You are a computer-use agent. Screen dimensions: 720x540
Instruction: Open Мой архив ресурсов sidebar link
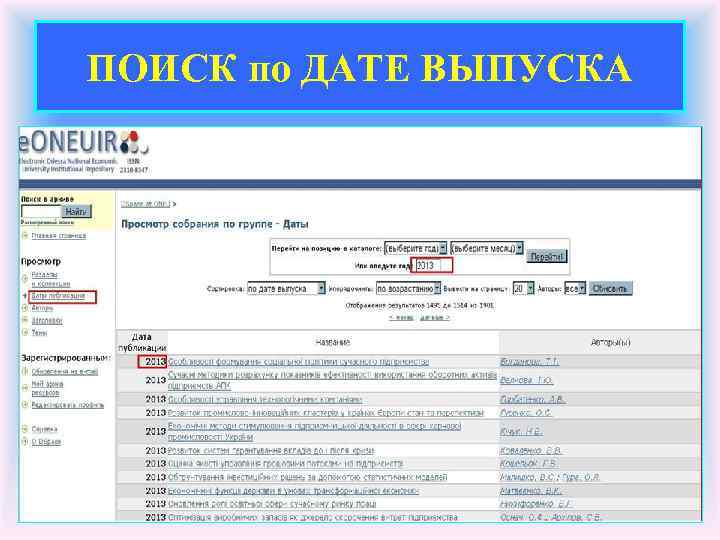click(47, 388)
